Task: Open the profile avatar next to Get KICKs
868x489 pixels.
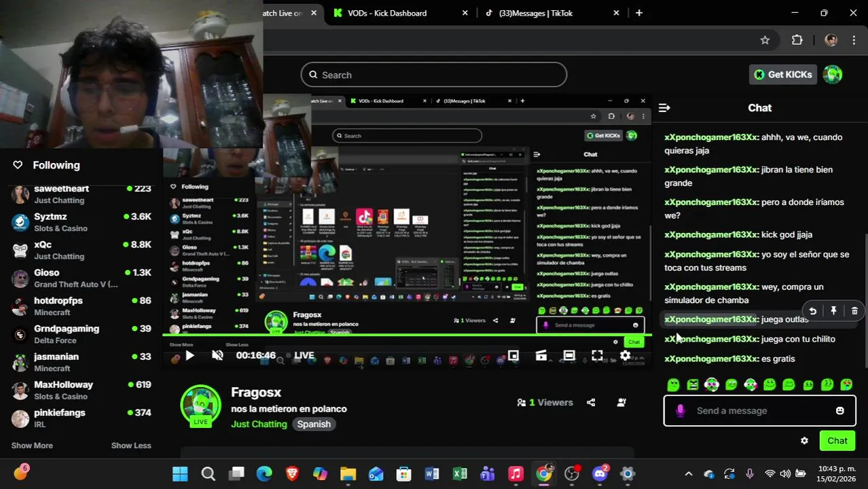Action: click(833, 75)
